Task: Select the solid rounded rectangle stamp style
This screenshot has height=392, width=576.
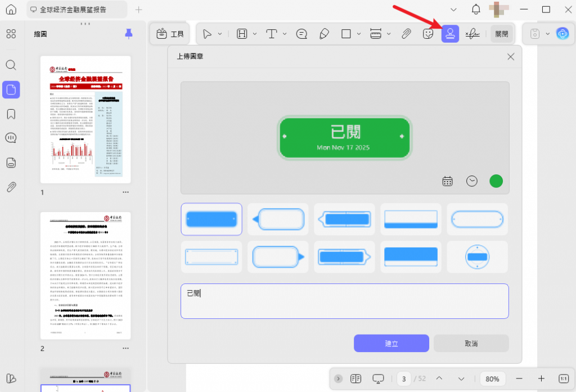Action: click(211, 219)
